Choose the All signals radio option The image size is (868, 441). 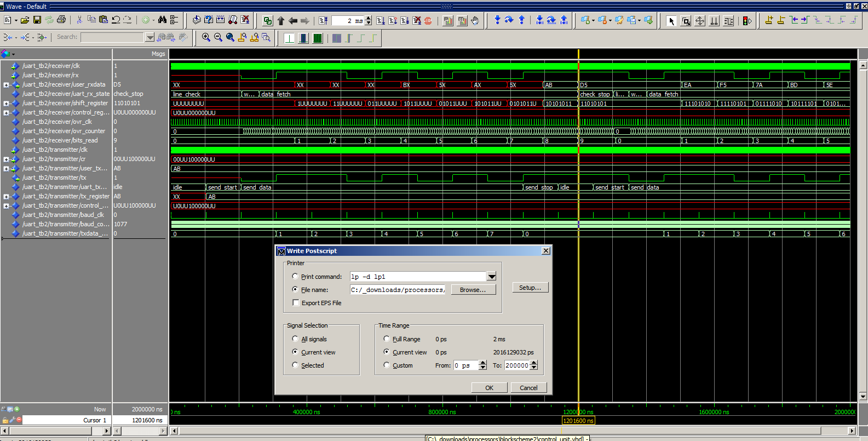295,339
